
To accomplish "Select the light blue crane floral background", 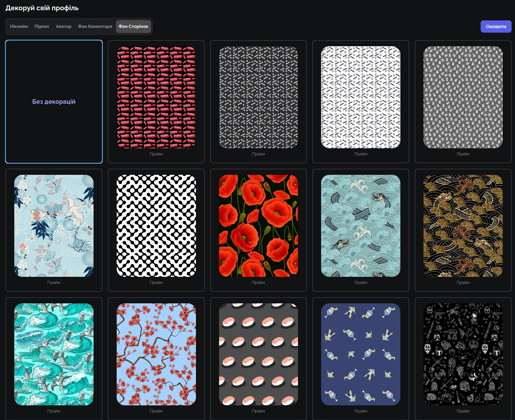I will point(54,226).
